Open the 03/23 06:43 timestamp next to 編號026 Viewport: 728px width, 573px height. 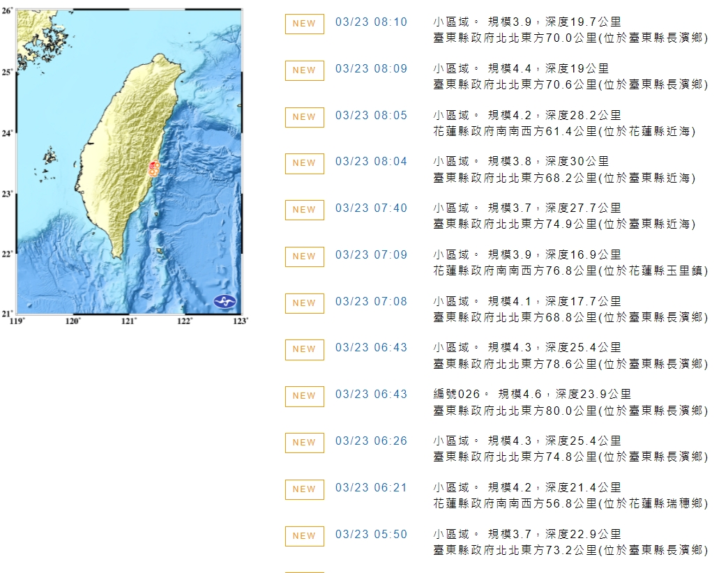tap(371, 395)
